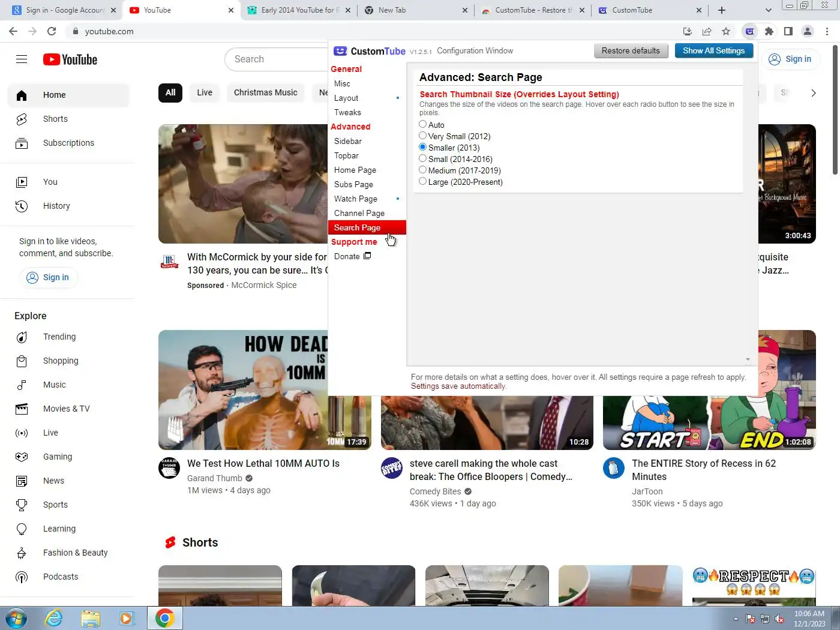Click the sidebar Sign in button
Screen dimensions: 840x630
[49, 277]
